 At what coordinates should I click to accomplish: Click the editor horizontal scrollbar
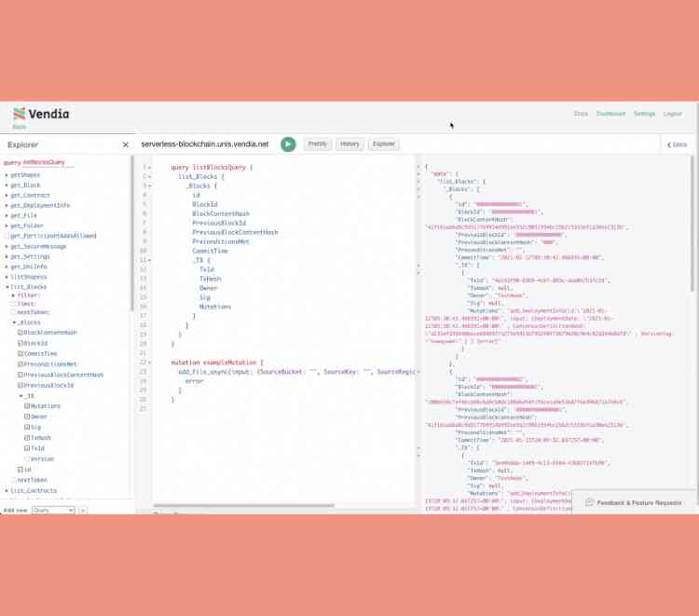coord(243,505)
